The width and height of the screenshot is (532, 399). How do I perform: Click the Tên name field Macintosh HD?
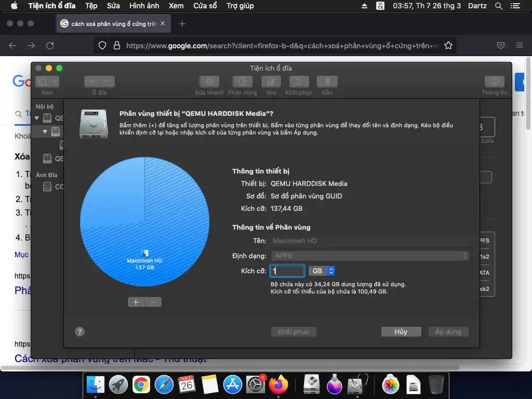pyautogui.click(x=370, y=241)
